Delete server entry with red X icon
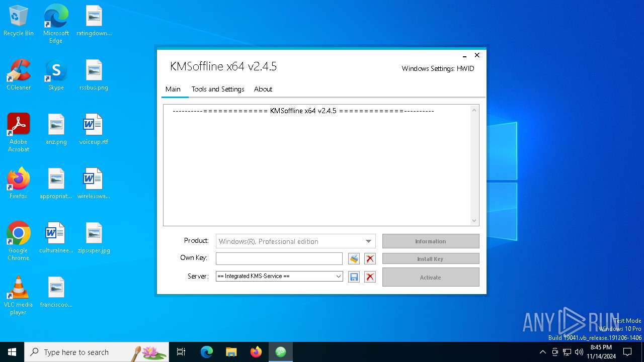The width and height of the screenshot is (644, 362). pyautogui.click(x=370, y=277)
